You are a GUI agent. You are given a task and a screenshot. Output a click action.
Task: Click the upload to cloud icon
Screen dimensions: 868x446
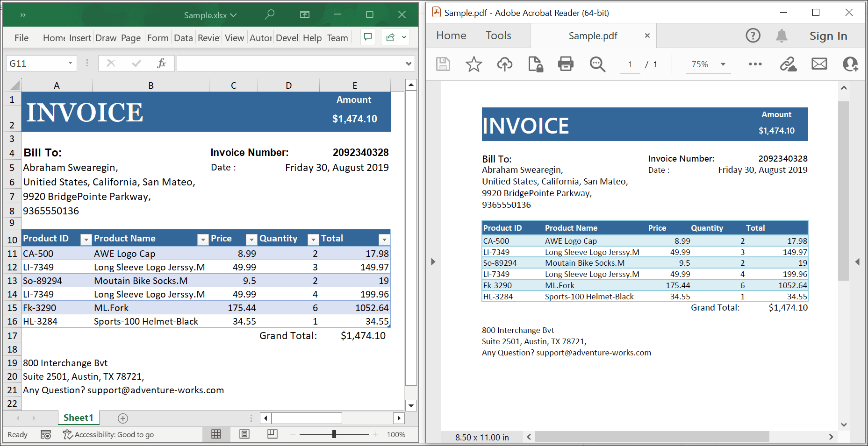click(504, 64)
